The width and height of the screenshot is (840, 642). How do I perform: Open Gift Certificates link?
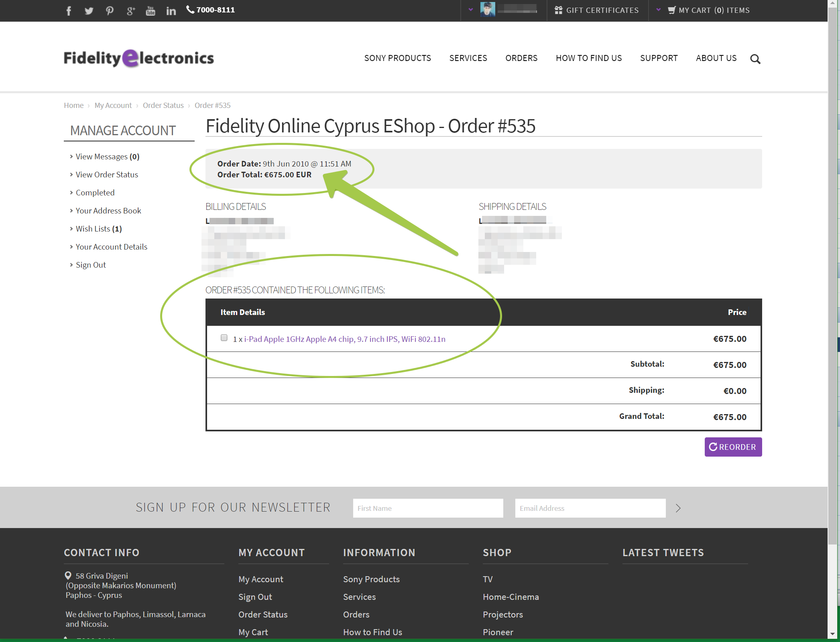coord(602,10)
